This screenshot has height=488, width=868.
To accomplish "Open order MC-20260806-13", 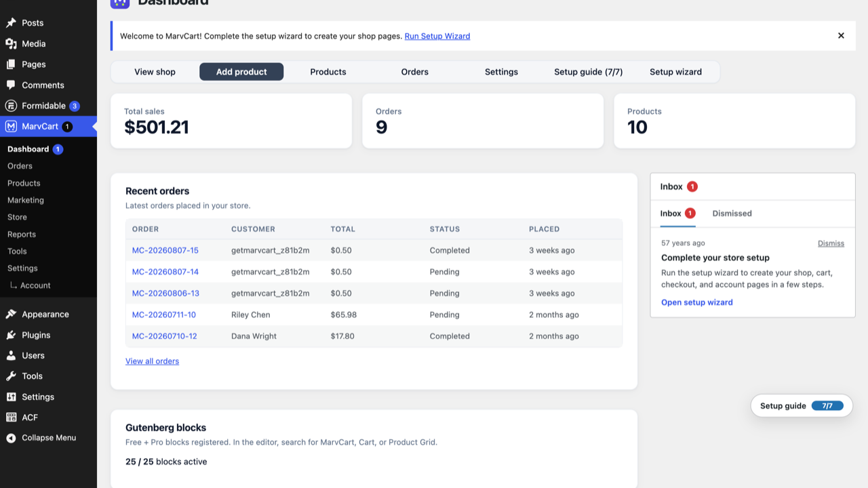I will pos(165,293).
